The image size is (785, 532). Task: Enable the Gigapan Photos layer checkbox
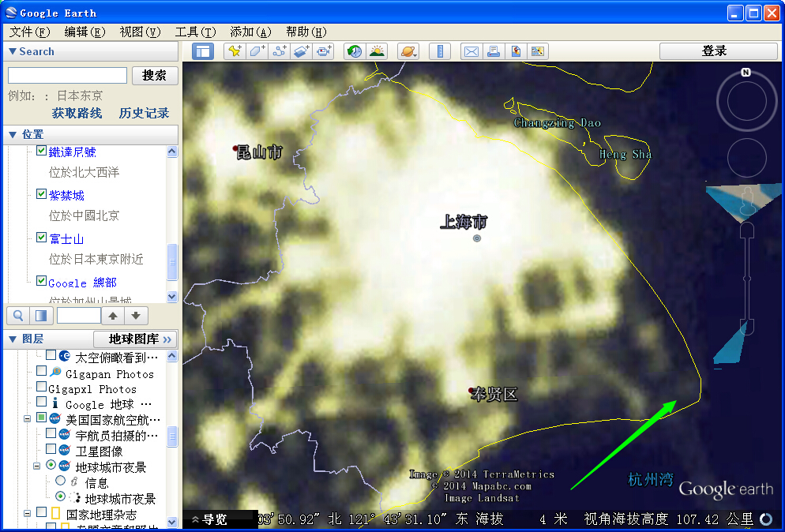[x=42, y=371]
